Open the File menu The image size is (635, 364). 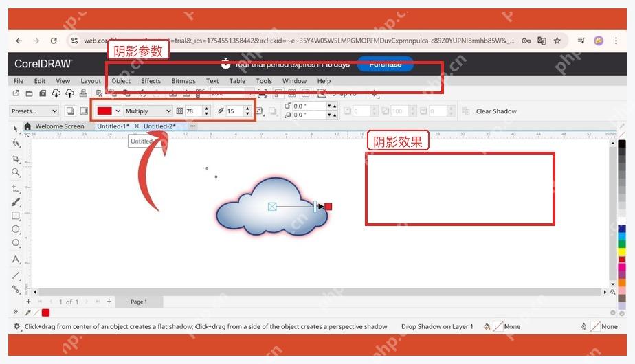click(x=19, y=81)
